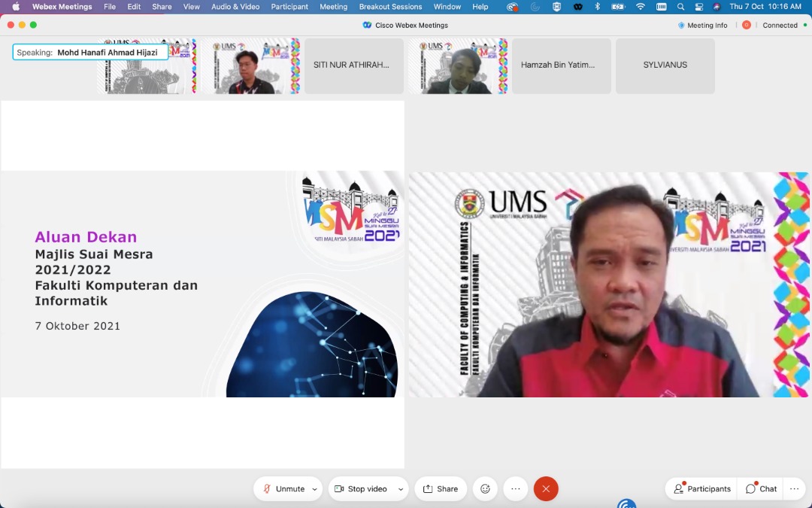This screenshot has width=812, height=508.
Task: Open the Participant menu
Action: click(289, 7)
